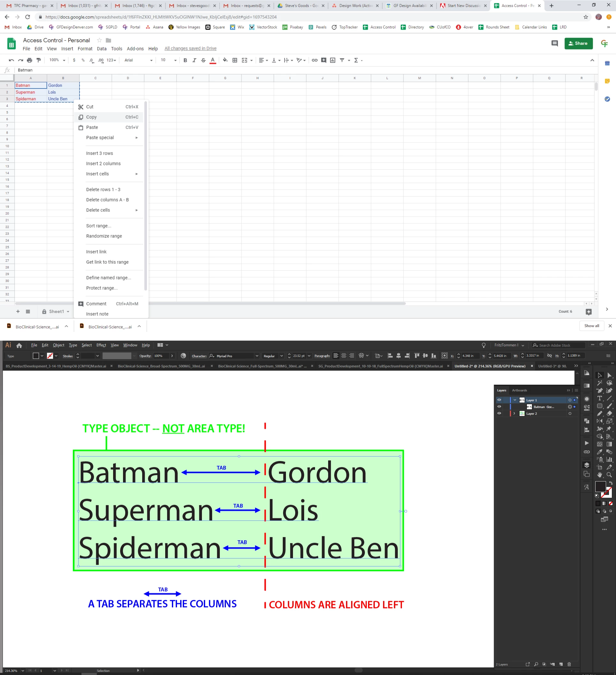Switch to the Artboards panel tab
The image size is (616, 675).
pos(519,390)
